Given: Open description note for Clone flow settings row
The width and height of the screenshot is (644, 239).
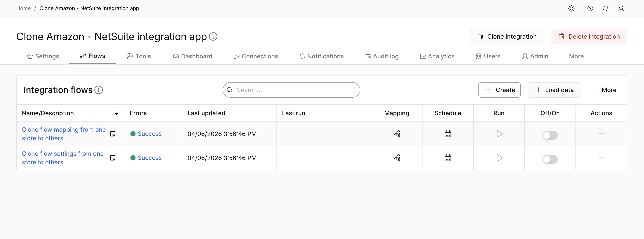Looking at the screenshot, I should (113, 158).
